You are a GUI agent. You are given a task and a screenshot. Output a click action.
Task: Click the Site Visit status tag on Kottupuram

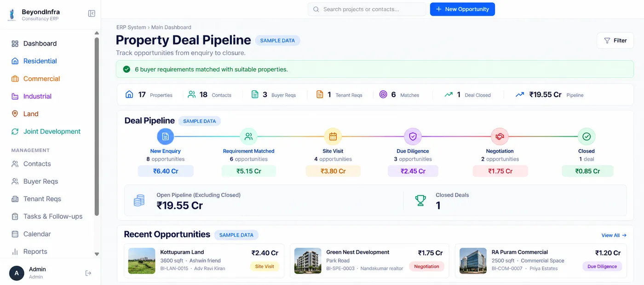point(264,266)
